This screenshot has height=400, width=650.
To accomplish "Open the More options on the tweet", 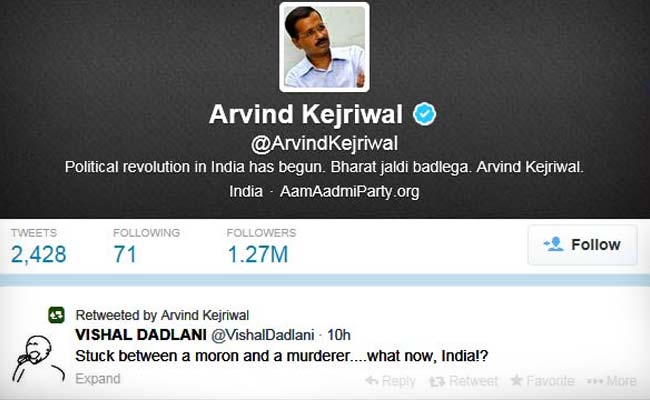I will [x=612, y=381].
